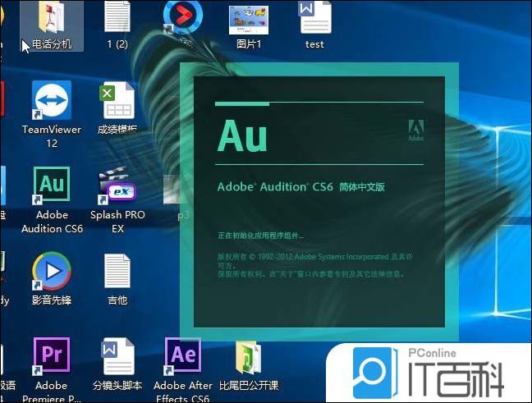Click the 1 (2) text document
The image size is (532, 403).
[117, 18]
